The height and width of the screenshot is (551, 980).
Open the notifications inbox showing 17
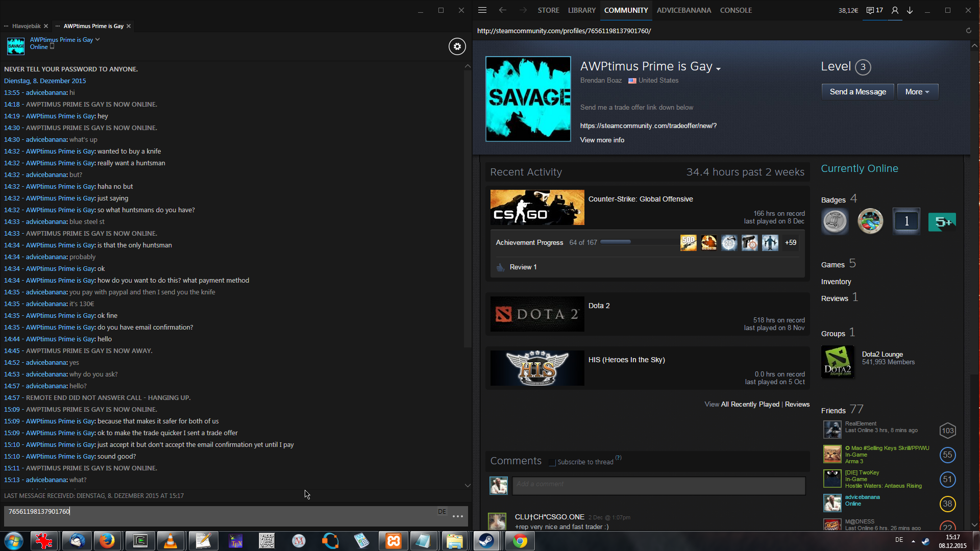[874, 10]
